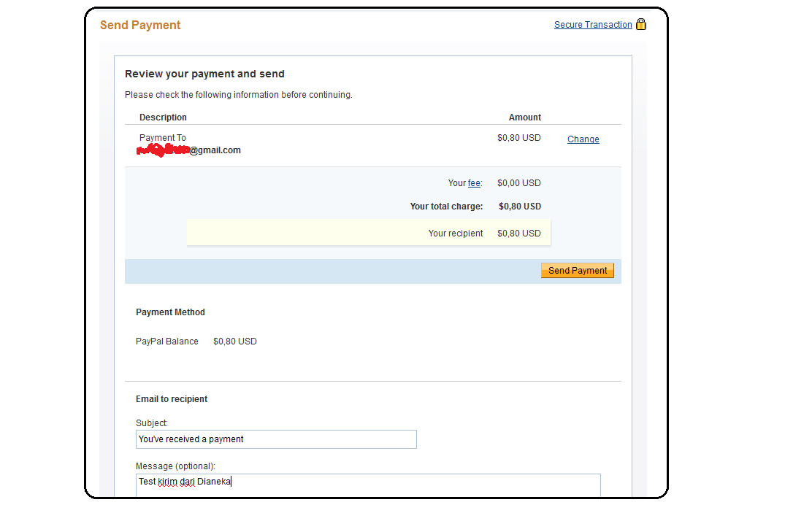
Task: Click the bold Your total charge amount
Action: [519, 207]
